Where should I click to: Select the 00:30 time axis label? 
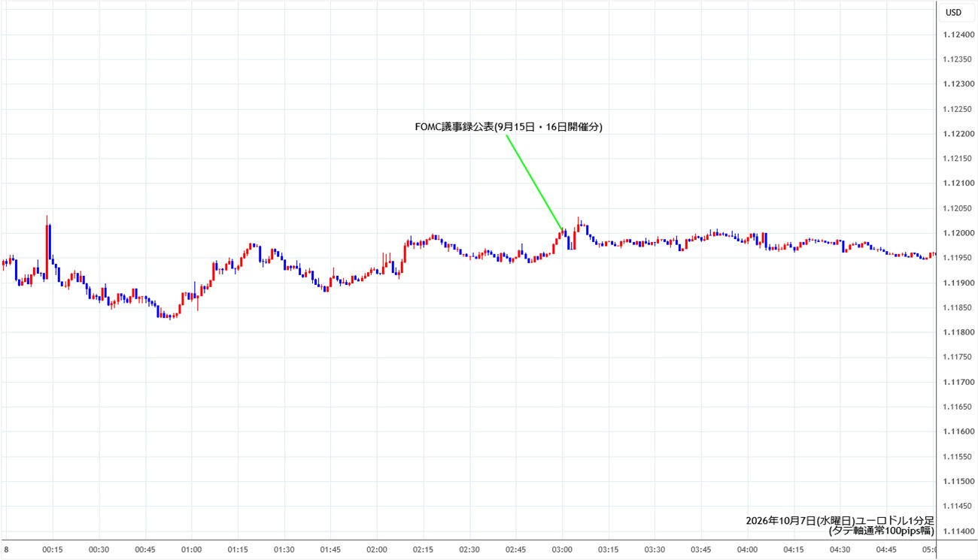coord(99,549)
